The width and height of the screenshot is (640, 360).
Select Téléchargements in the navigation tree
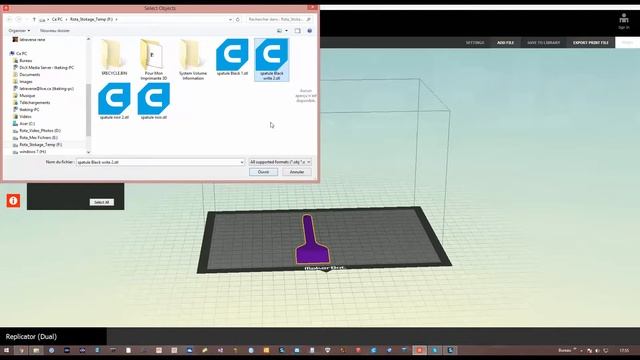click(x=34, y=102)
